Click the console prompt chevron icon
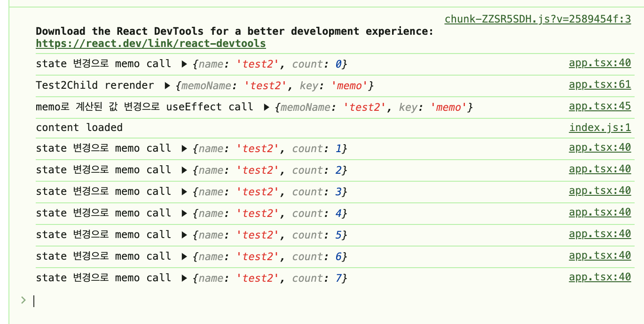This screenshot has height=324, width=644. (x=23, y=300)
